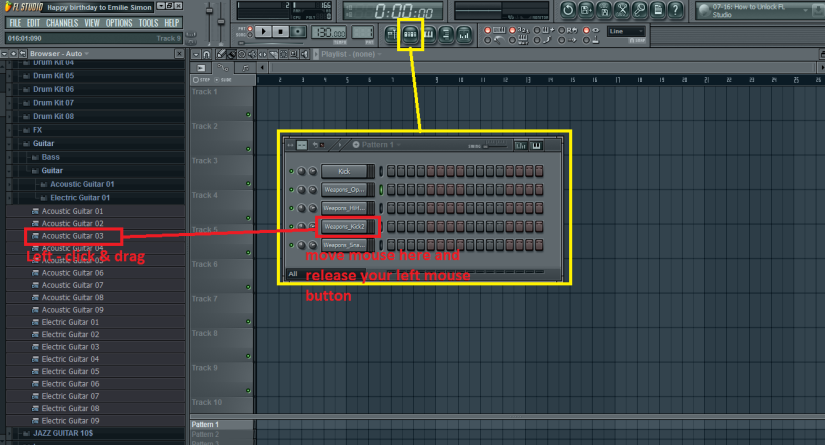Viewport: 825px width, 445px height.
Task: Select the SLIDE edit mode radio
Action: click(x=216, y=80)
